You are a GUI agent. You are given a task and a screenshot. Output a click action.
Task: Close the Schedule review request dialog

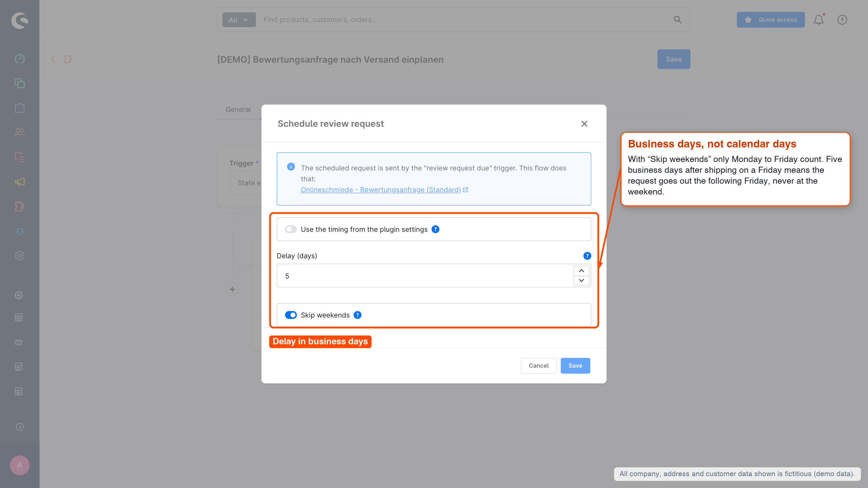coord(584,124)
